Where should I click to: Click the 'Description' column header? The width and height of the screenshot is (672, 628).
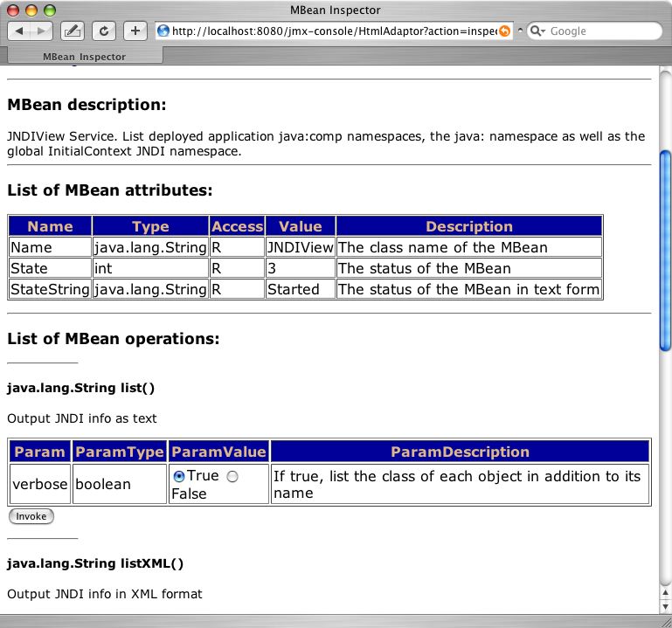point(469,226)
